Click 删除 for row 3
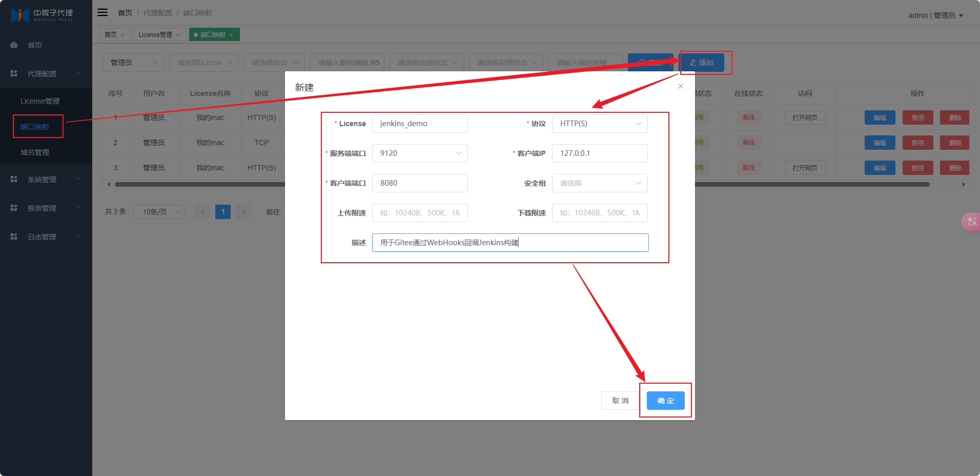The width and height of the screenshot is (980, 476). [955, 168]
